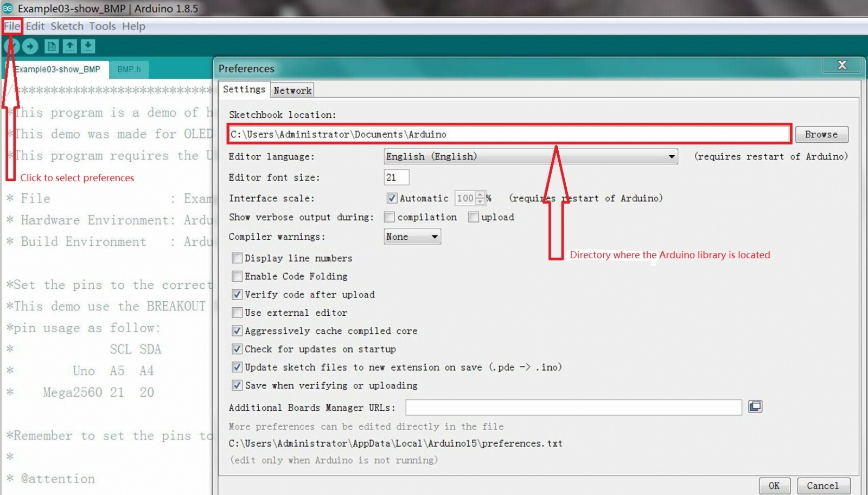
Task: Click the Arduino logo in title bar
Action: pyautogui.click(x=8, y=8)
